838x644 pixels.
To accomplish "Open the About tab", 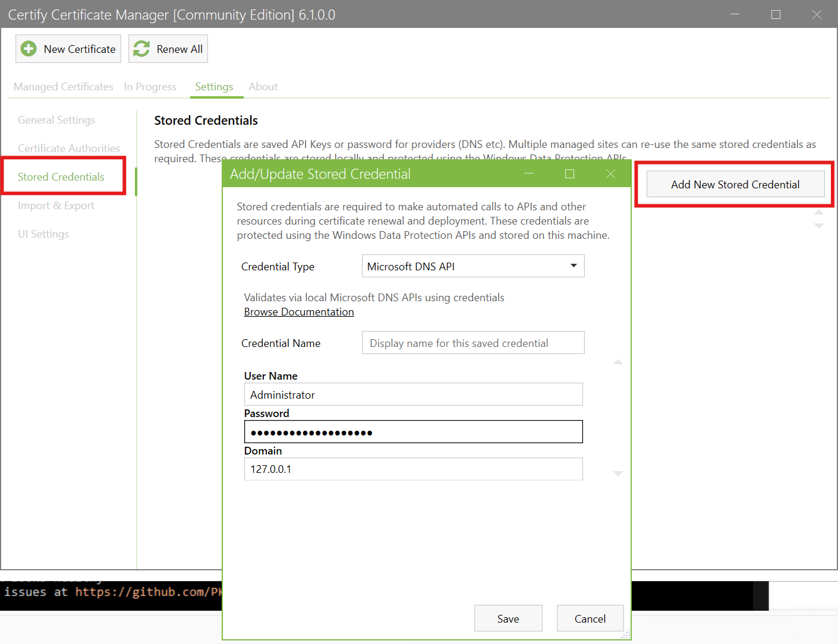I will click(x=263, y=87).
